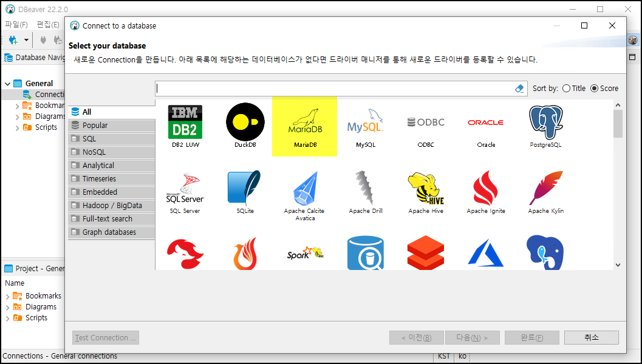Pick the Apache Hive driver
This screenshot has width=642, height=364.
(426, 193)
